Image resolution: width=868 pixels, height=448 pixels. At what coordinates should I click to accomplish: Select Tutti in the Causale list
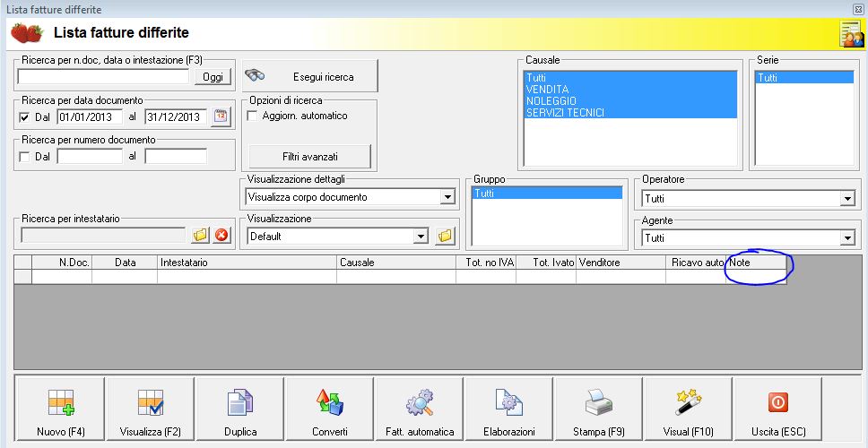click(x=630, y=77)
